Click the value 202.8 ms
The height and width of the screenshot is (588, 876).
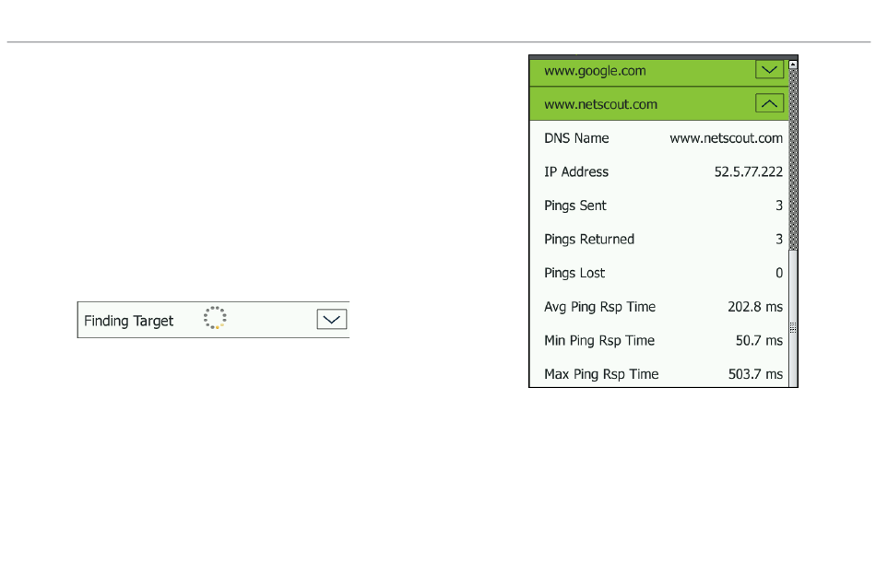pos(755,307)
